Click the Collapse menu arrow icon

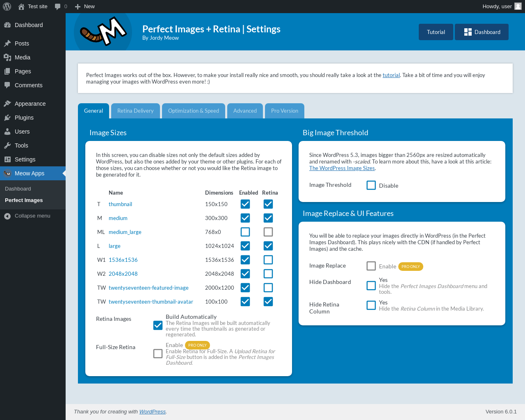coord(7,216)
